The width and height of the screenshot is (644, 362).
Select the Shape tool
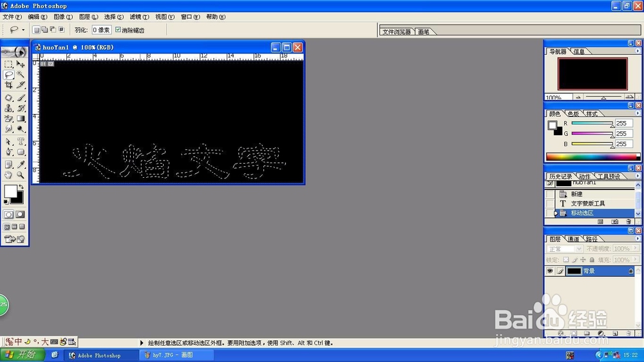click(21, 151)
